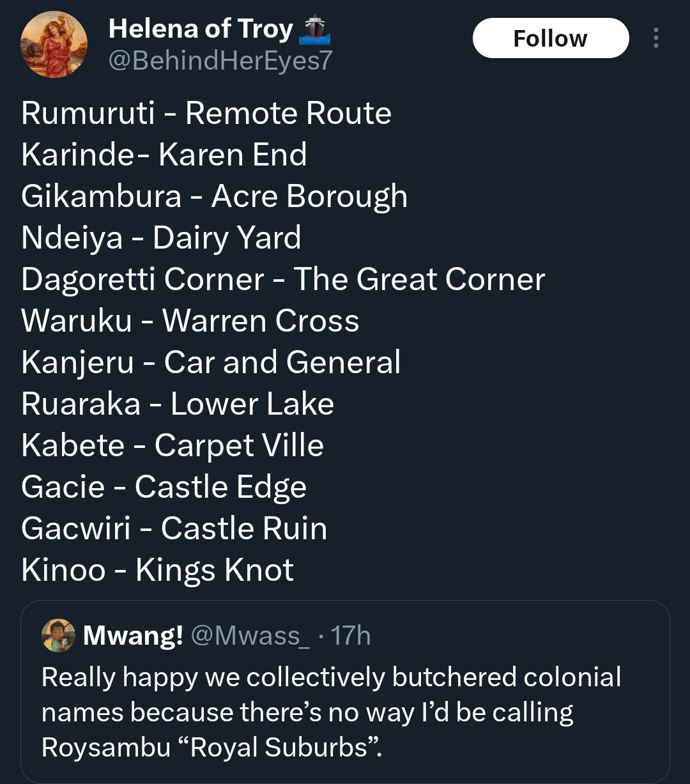Click the 17h timestamp

351,636
